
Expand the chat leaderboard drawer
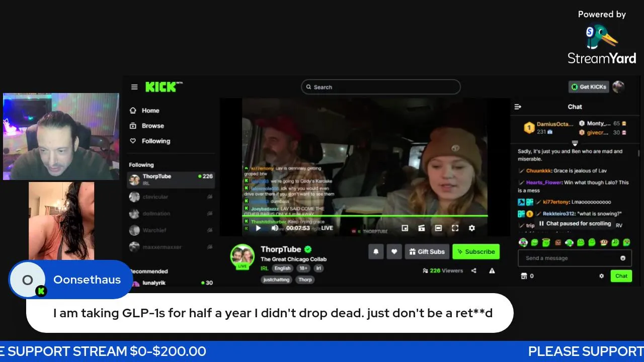[575, 143]
